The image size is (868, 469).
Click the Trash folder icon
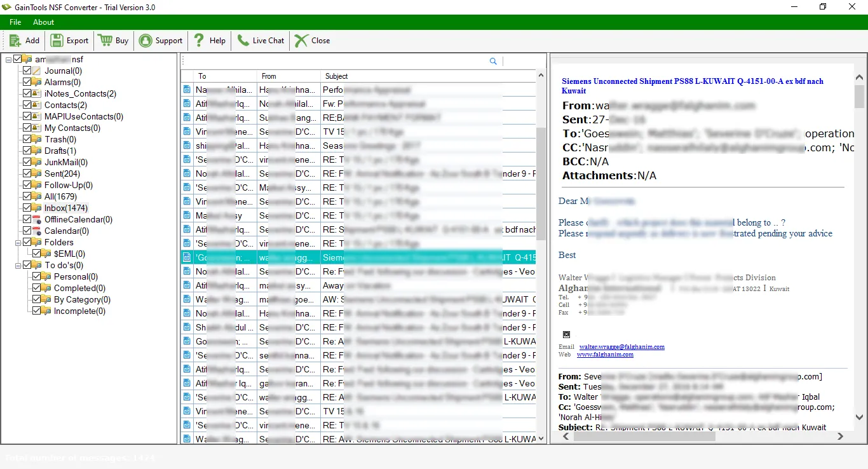[37, 139]
